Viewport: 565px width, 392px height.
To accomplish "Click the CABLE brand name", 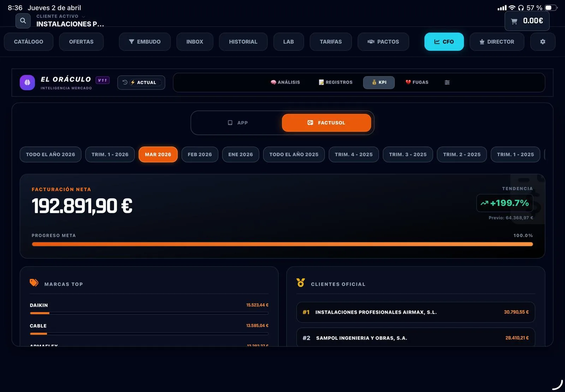I will pos(38,326).
